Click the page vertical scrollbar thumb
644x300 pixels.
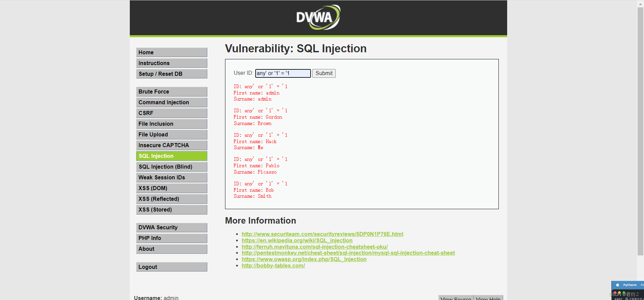pos(640,131)
